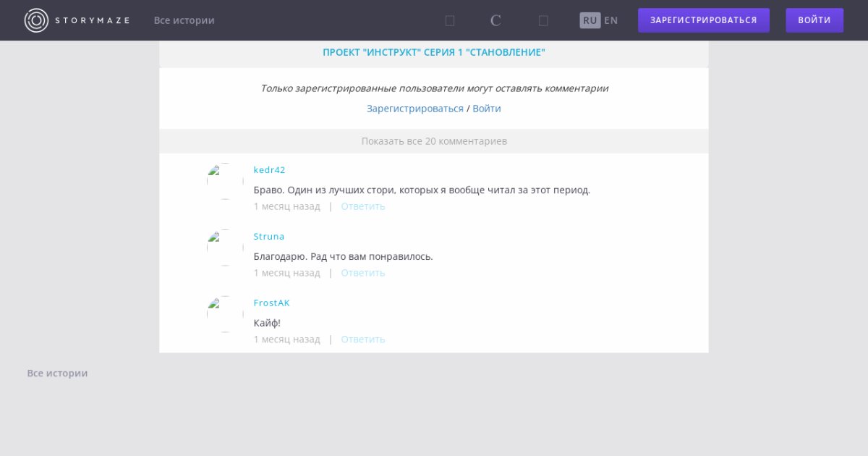Click the footer "Все истории" link
The height and width of the screenshot is (456, 868).
pyautogui.click(x=57, y=373)
